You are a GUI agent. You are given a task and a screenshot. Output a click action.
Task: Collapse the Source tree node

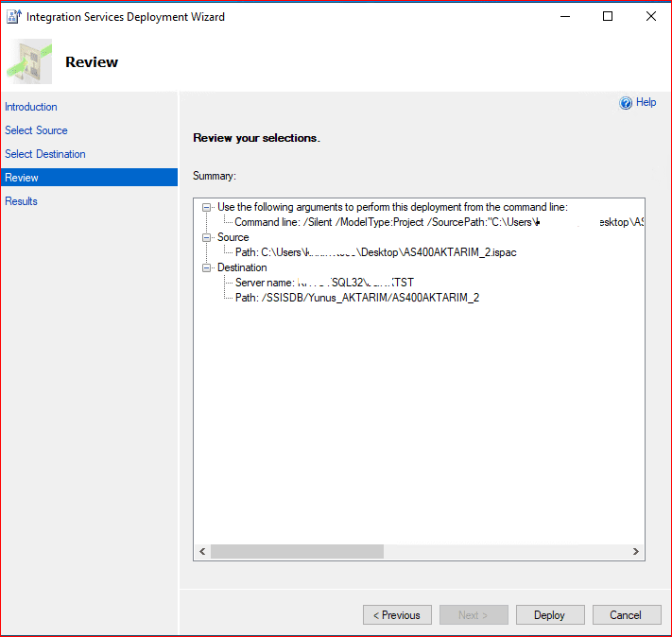point(208,237)
